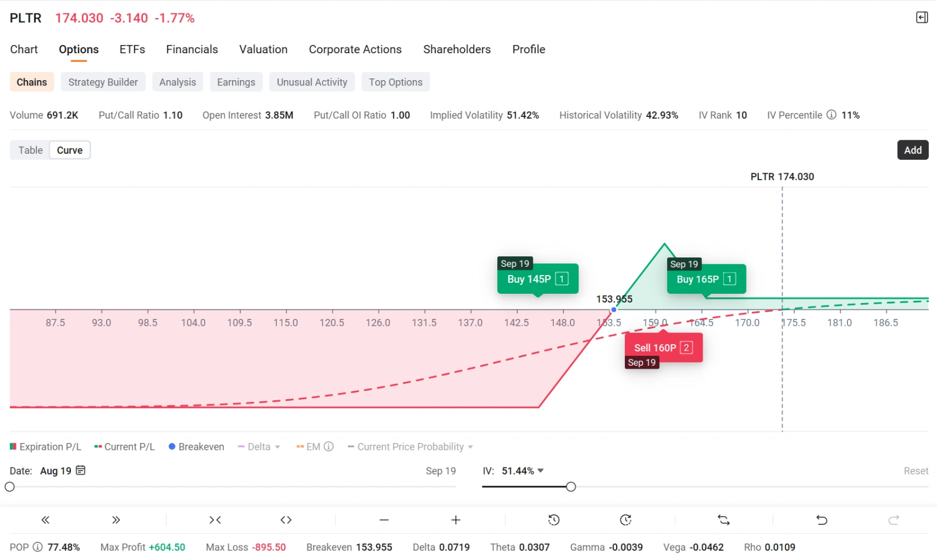Click the quantity box on Buy 165P
The image size is (937, 560).
point(730,279)
